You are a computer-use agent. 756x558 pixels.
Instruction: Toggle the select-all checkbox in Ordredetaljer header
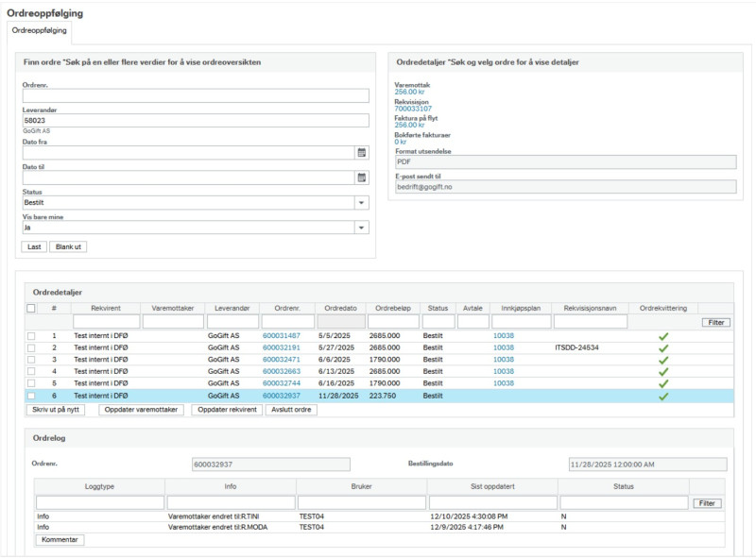tap(31, 309)
